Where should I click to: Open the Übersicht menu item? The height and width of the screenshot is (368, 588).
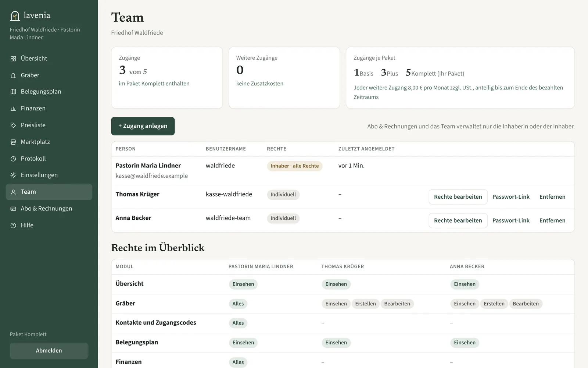click(49, 59)
